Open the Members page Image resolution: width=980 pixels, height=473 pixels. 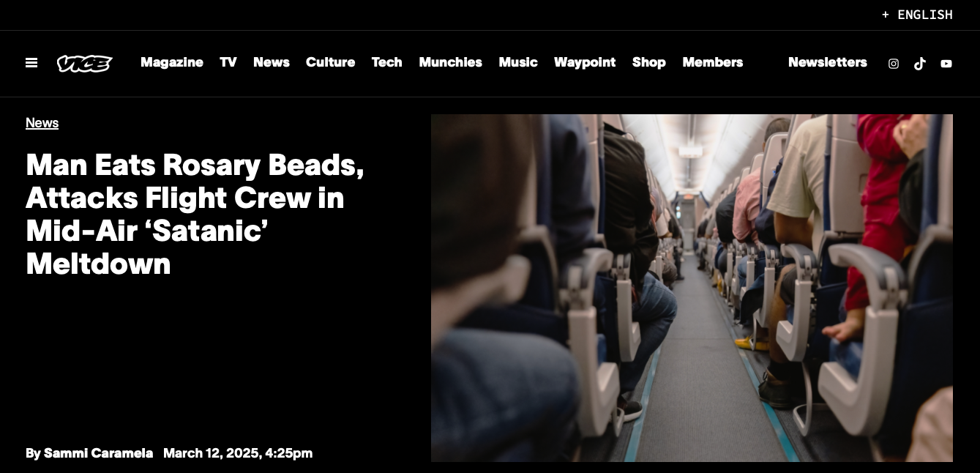713,62
